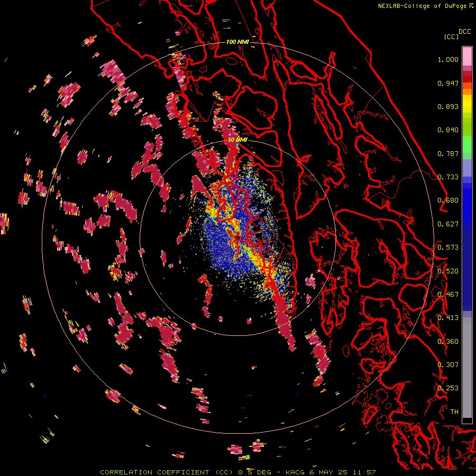Click the 0.307 scale value
The width and height of the screenshot is (476, 476).
[x=448, y=365]
